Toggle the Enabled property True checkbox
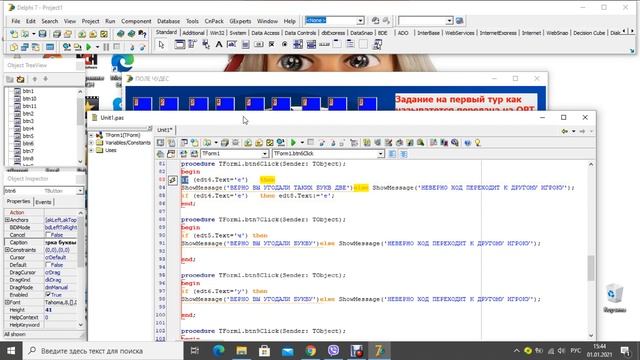 coord(48,295)
